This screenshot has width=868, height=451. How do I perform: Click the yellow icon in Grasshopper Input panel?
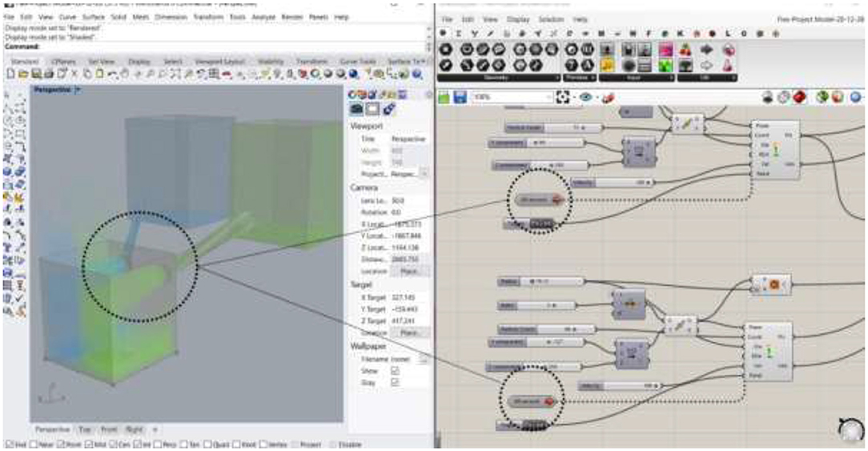607,66
